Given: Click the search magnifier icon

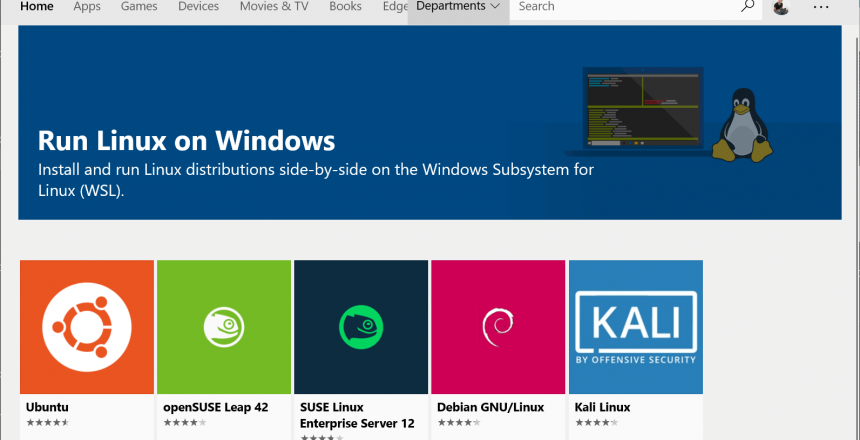Looking at the screenshot, I should tap(748, 7).
